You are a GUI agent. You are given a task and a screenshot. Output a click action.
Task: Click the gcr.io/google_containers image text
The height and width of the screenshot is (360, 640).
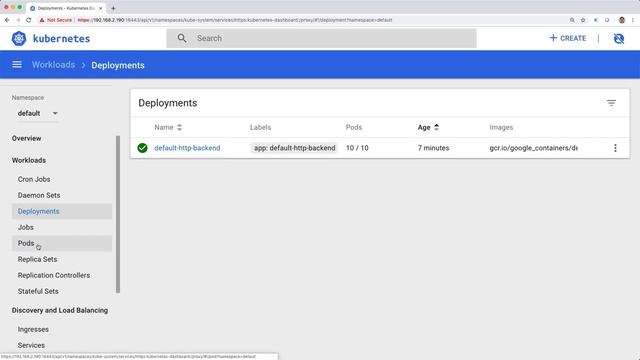click(x=533, y=148)
